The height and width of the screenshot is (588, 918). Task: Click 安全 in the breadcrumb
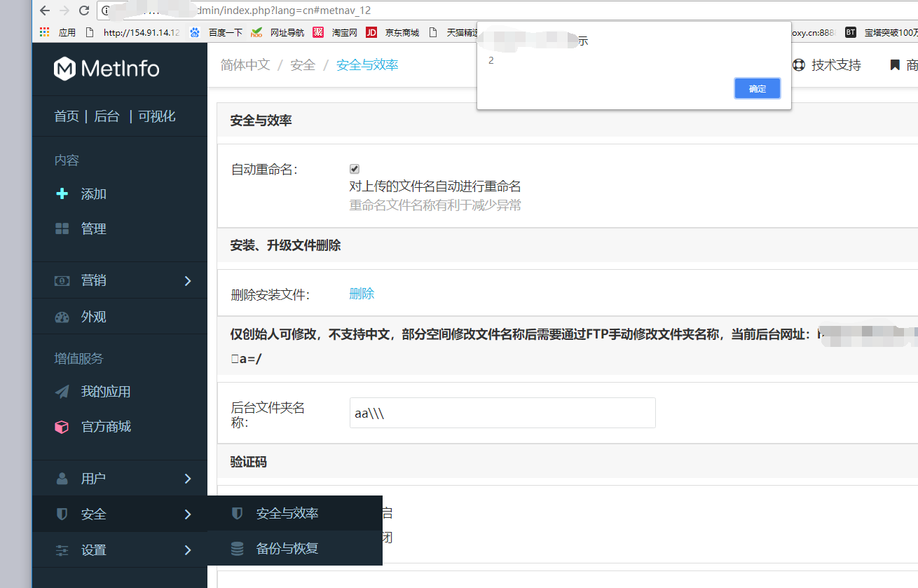(303, 64)
